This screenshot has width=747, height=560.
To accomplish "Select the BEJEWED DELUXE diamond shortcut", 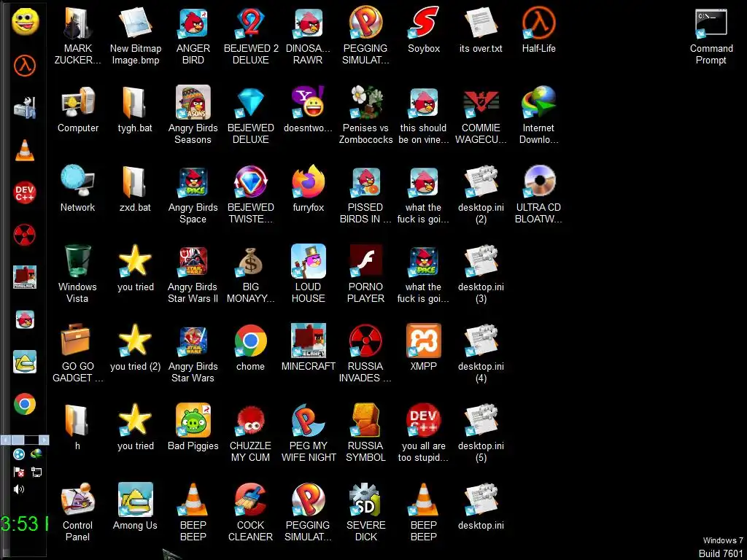I will (251, 114).
